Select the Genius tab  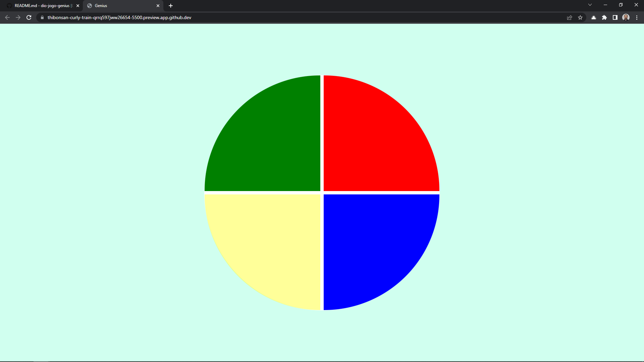[x=121, y=6]
